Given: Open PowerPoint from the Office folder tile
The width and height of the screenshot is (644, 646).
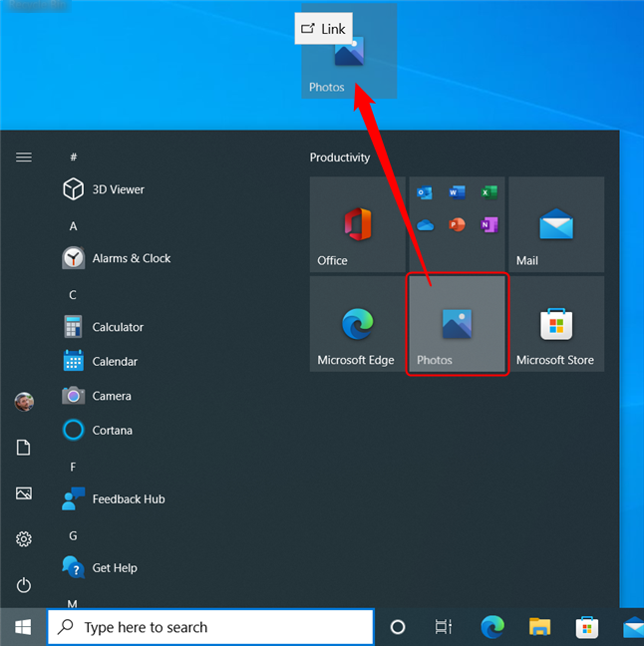Looking at the screenshot, I should click(457, 225).
